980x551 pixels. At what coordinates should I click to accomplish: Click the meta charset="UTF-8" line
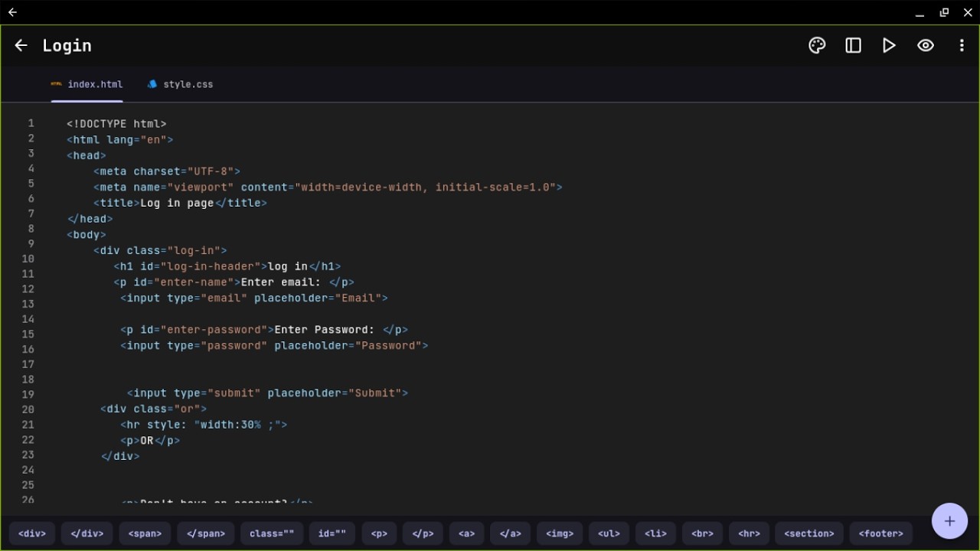(x=167, y=171)
